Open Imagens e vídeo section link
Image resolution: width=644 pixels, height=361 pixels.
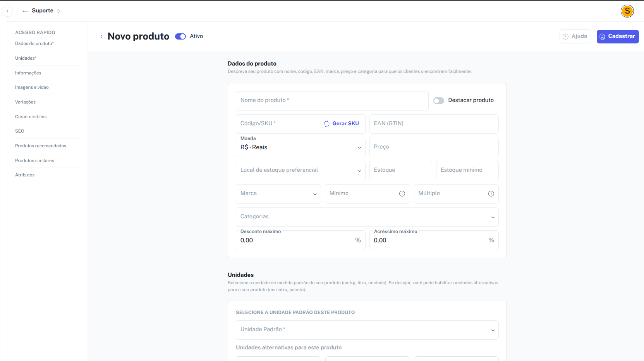[32, 87]
